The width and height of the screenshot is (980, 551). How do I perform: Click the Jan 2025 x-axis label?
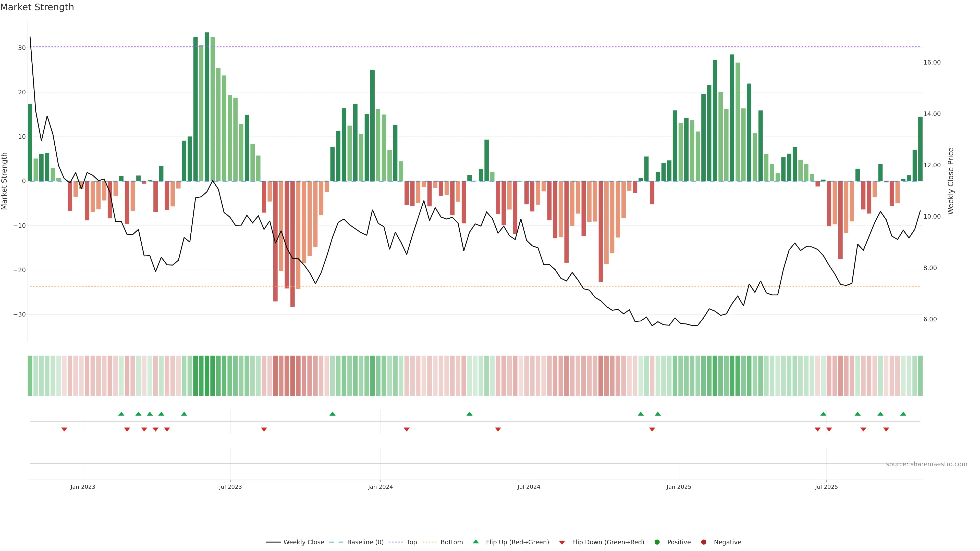679,487
